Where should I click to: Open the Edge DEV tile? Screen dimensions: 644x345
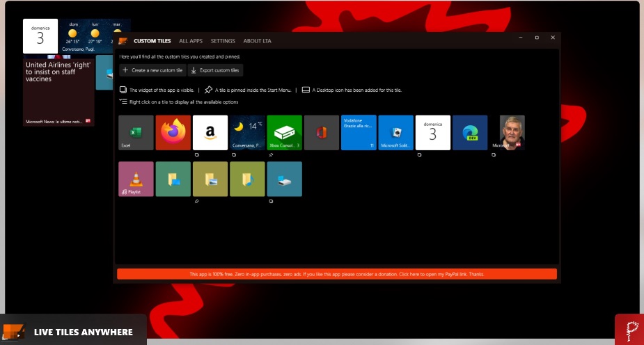470,132
